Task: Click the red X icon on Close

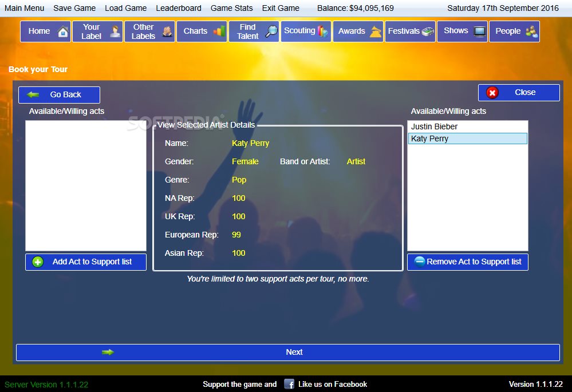Action: [x=492, y=93]
